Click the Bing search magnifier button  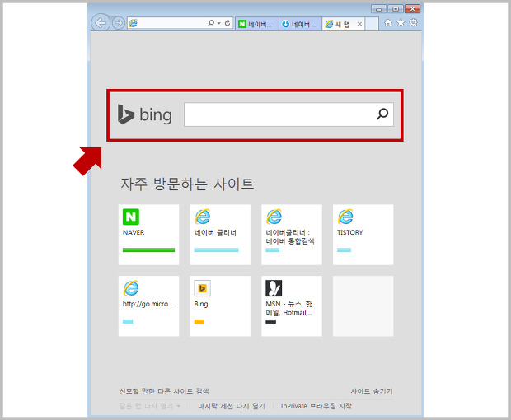(382, 114)
